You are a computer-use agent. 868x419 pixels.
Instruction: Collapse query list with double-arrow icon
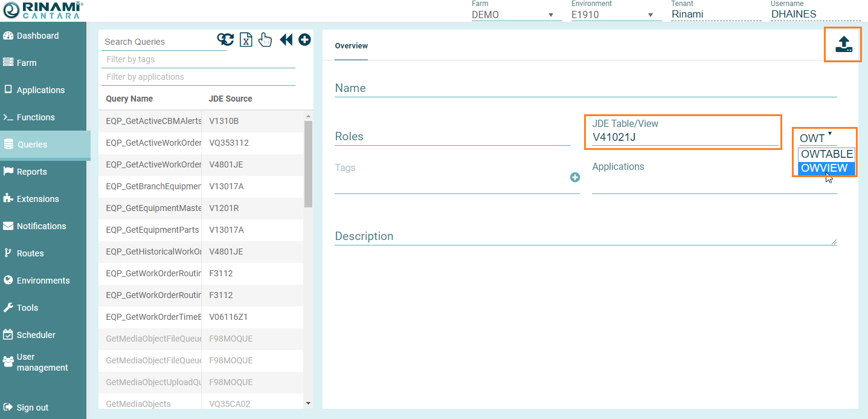pos(286,40)
